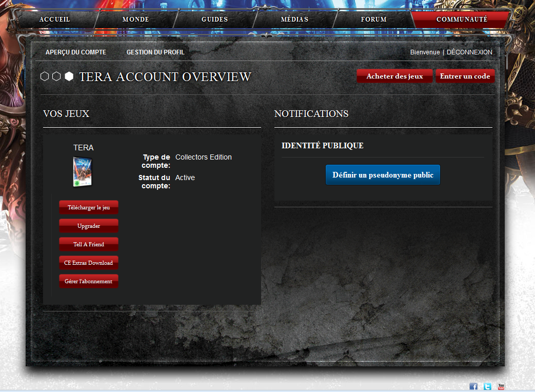Click the Upgrader button

pos(89,226)
